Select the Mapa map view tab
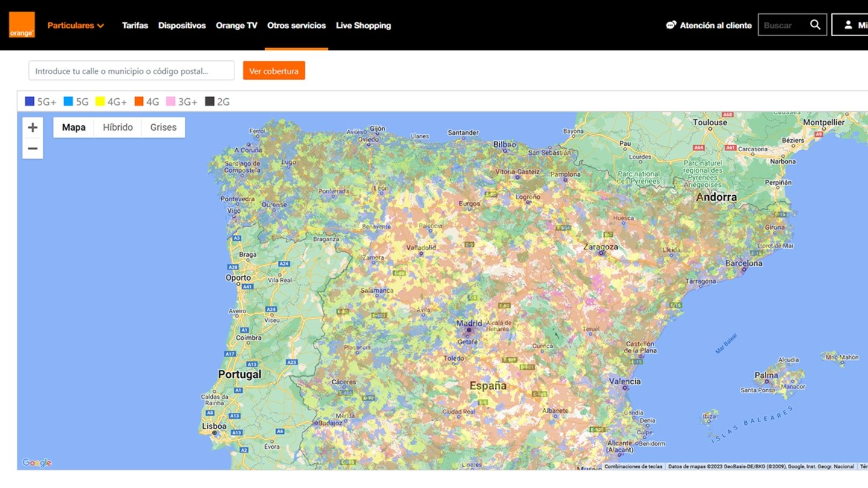This screenshot has height=488, width=868. point(74,127)
